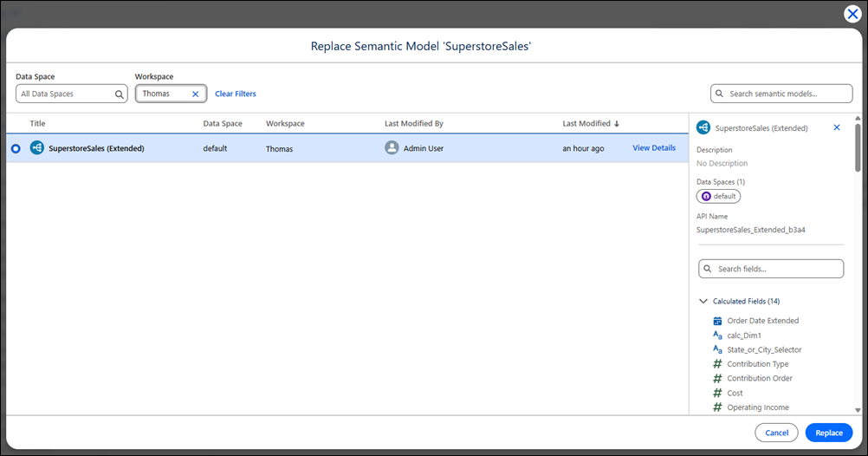
Task: Click the Replace button
Action: click(829, 433)
